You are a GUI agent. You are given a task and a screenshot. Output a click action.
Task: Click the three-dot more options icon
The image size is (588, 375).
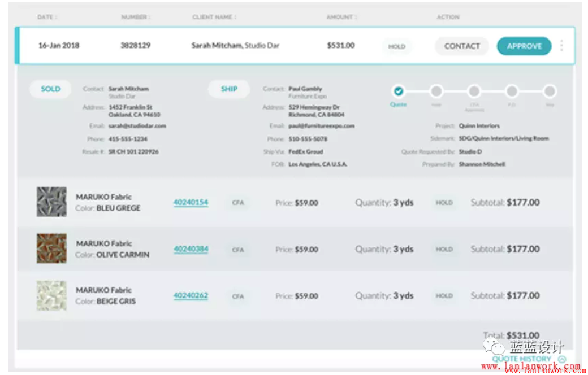(x=561, y=46)
